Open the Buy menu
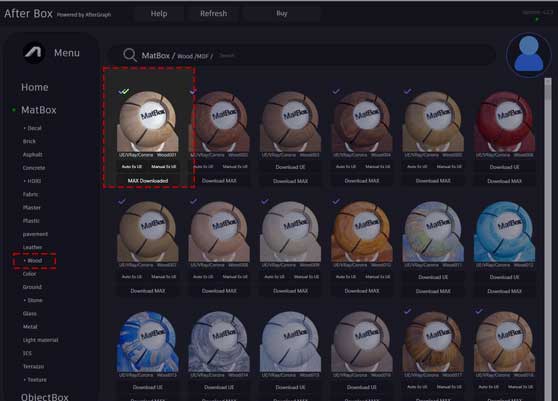 281,14
